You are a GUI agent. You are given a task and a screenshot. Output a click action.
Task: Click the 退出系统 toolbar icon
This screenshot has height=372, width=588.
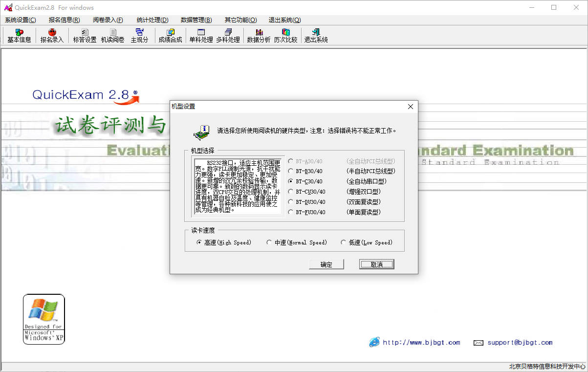tap(316, 36)
